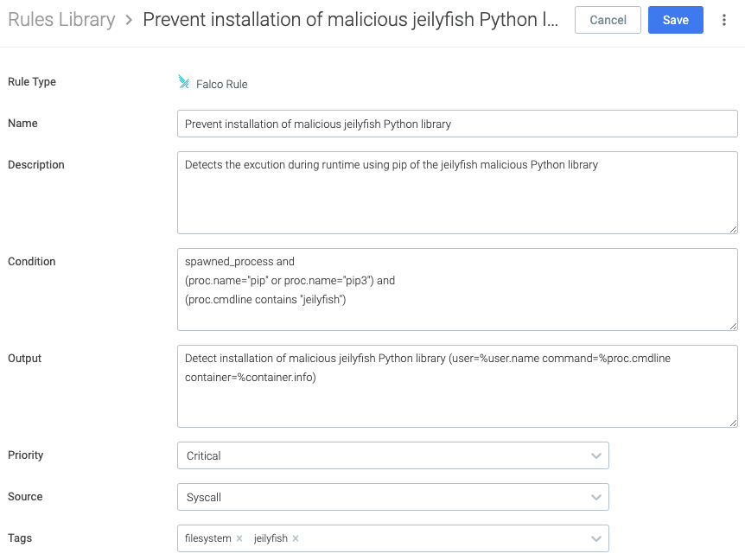Expand the Source dropdown arrow
The image size is (745, 560).
595,497
